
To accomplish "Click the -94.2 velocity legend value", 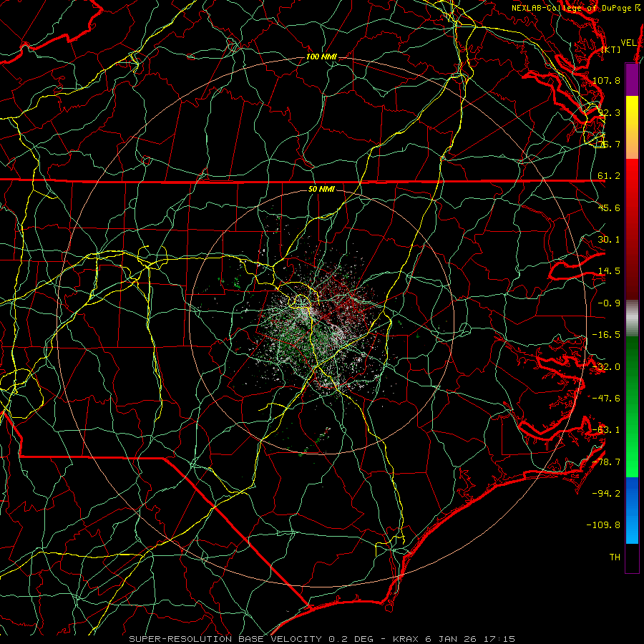I will [x=606, y=494].
